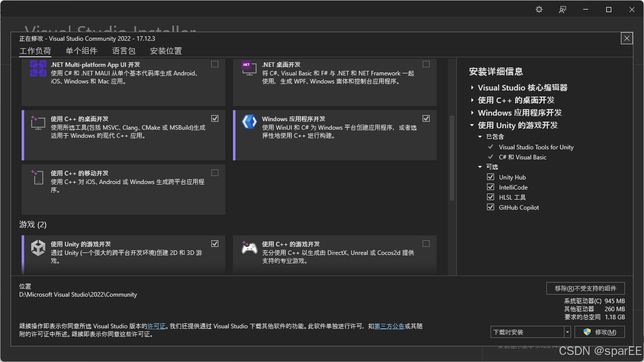Uncheck the IntelliCode optional component
This screenshot has height=362, width=644.
(x=491, y=187)
